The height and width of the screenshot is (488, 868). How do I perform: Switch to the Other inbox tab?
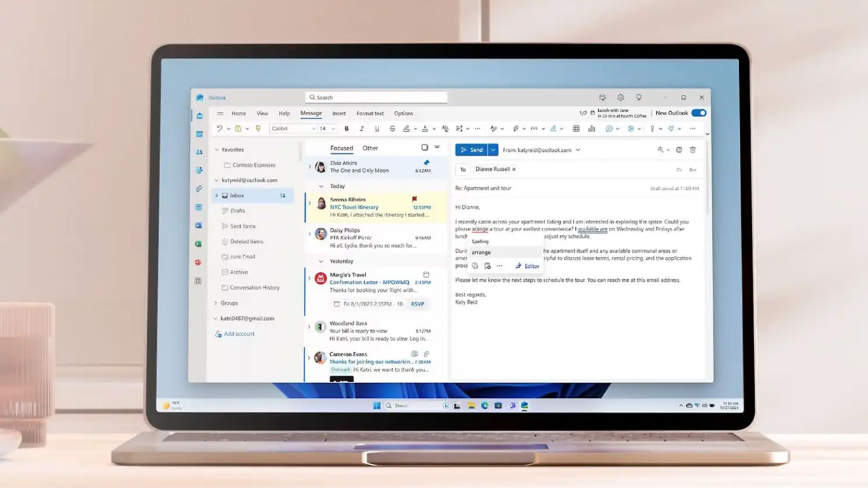pyautogui.click(x=370, y=148)
